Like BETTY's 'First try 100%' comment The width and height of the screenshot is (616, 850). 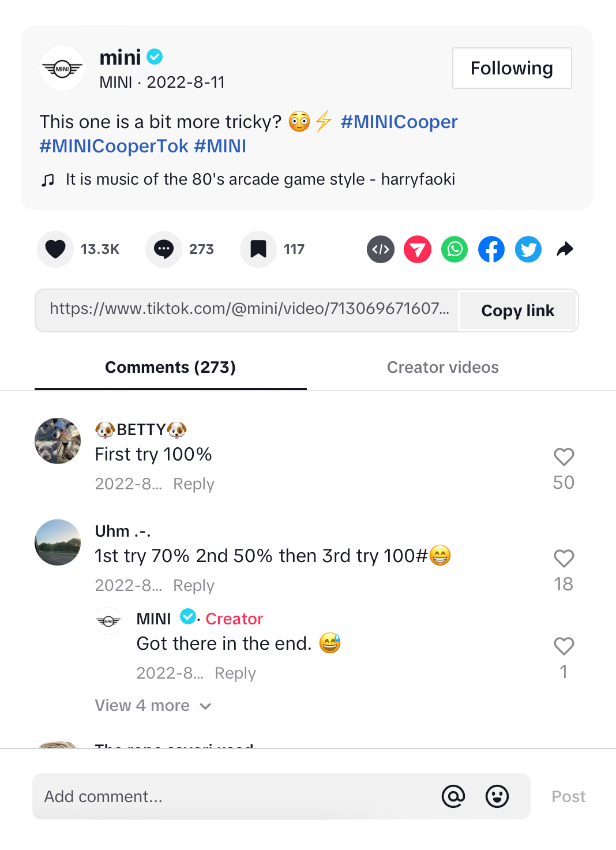pyautogui.click(x=564, y=457)
